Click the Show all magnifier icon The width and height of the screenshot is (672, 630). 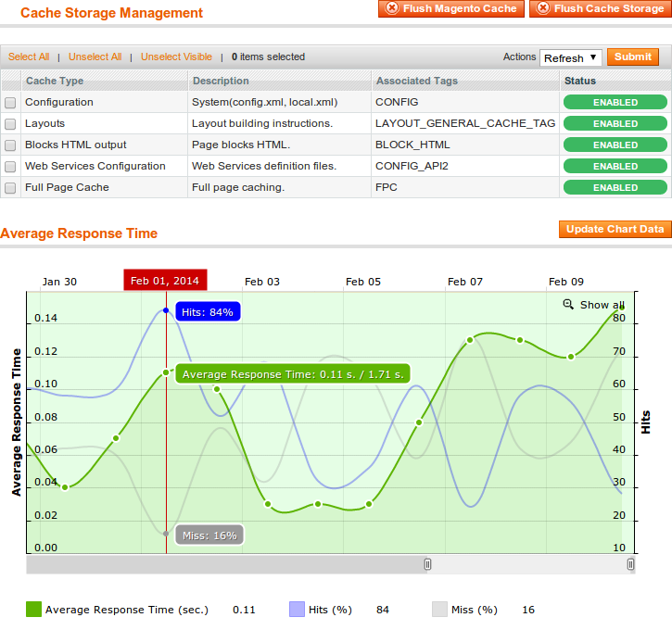[568, 305]
